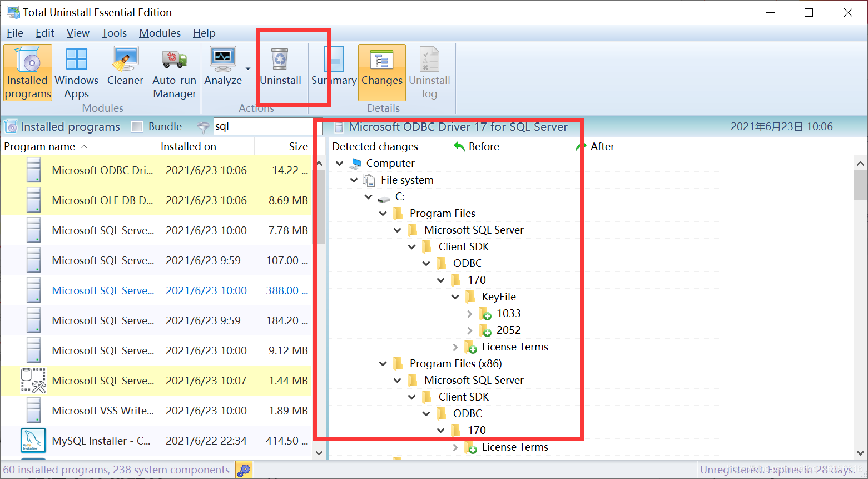This screenshot has width=868, height=479.
Task: Collapse the File system tree node
Action: 354,180
